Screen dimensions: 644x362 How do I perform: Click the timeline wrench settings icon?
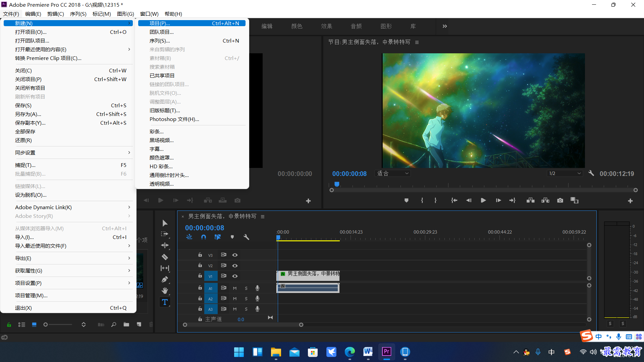(x=246, y=237)
